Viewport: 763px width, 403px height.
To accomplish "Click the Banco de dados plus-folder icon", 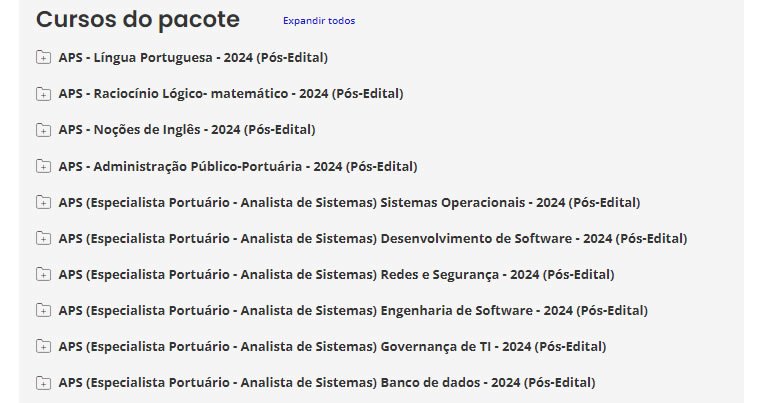I will [43, 382].
